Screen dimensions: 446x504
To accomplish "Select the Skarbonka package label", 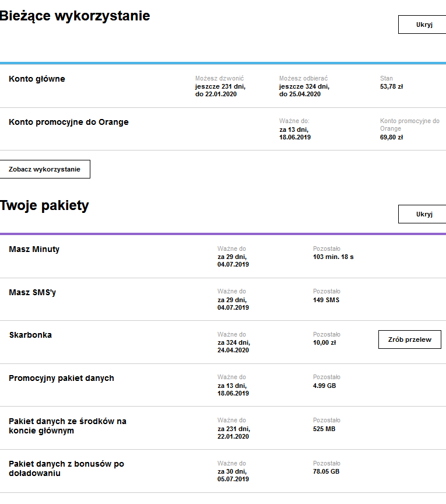I will [30, 335].
